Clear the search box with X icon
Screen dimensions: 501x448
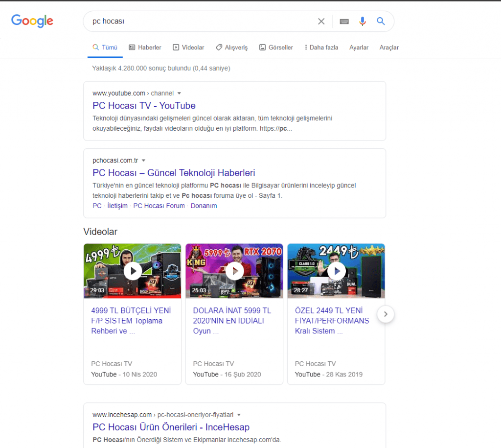point(321,21)
